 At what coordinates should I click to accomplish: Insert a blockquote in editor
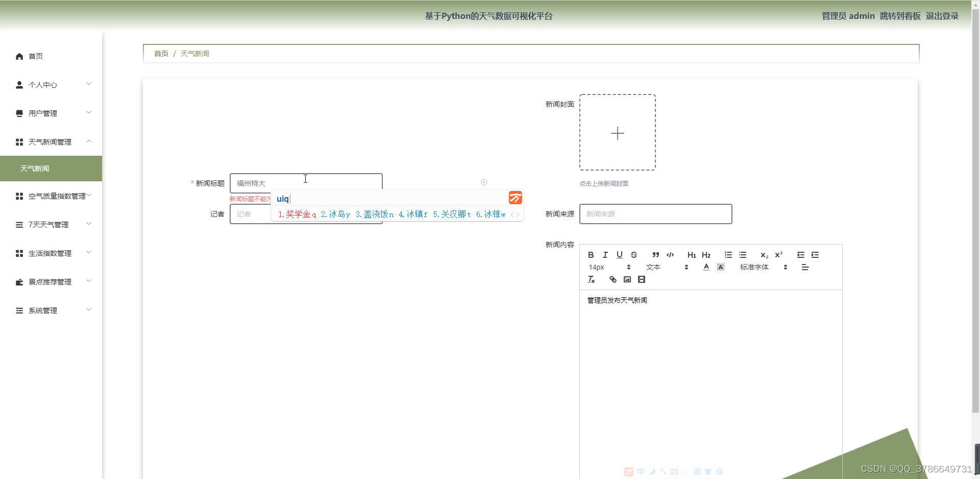[655, 255]
